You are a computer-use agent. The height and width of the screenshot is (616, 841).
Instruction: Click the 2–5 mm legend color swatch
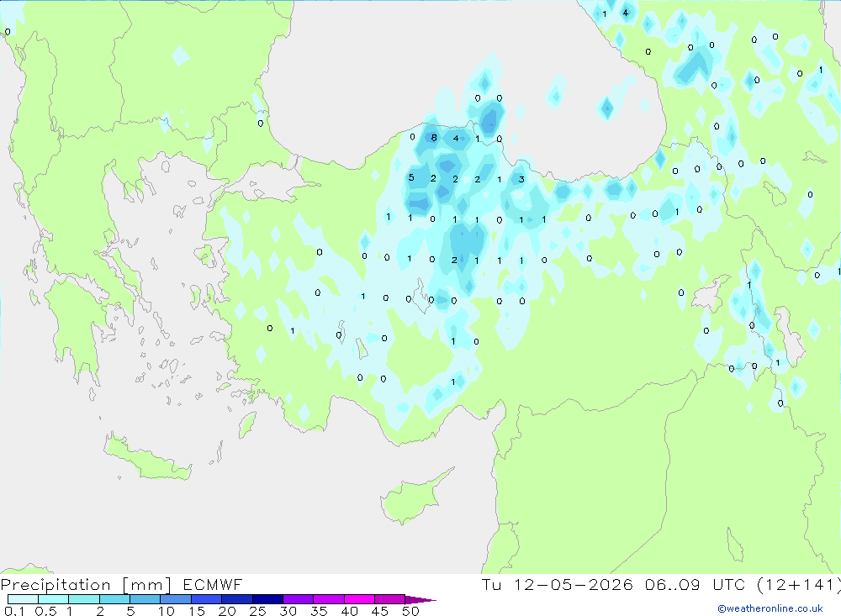point(114,599)
